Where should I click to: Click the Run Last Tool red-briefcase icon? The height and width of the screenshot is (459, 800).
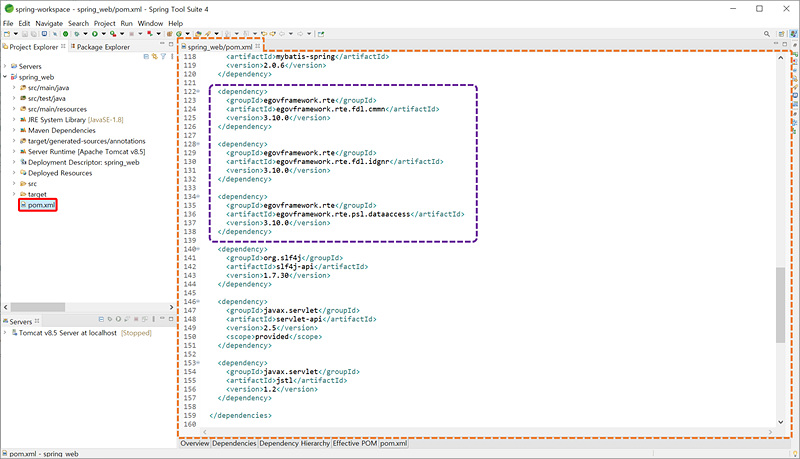click(x=113, y=34)
